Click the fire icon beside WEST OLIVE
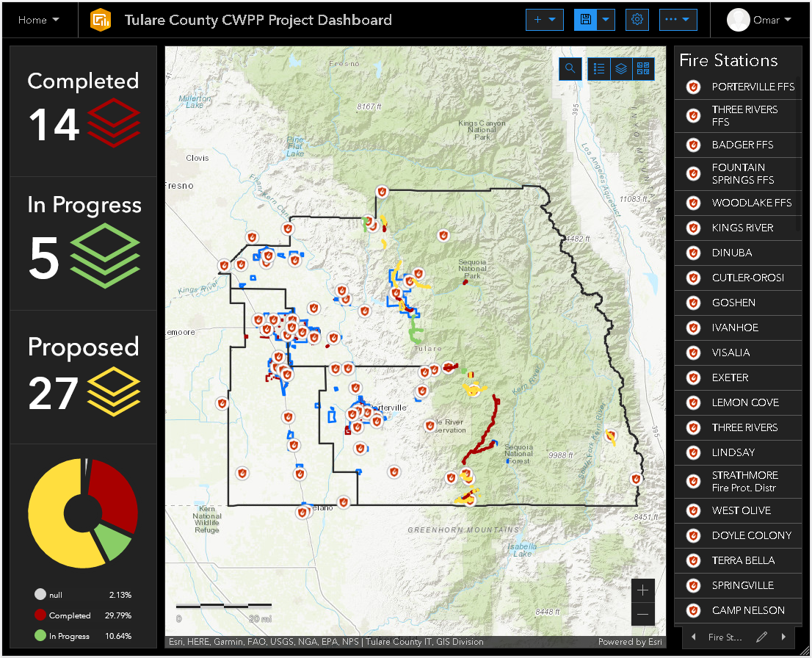 point(693,511)
